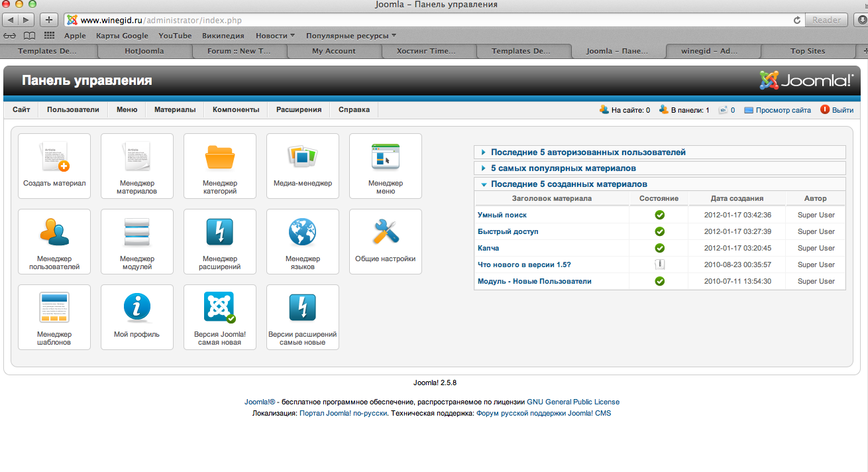Open the Мой профиль info icon
868x472 pixels.
pos(137,317)
